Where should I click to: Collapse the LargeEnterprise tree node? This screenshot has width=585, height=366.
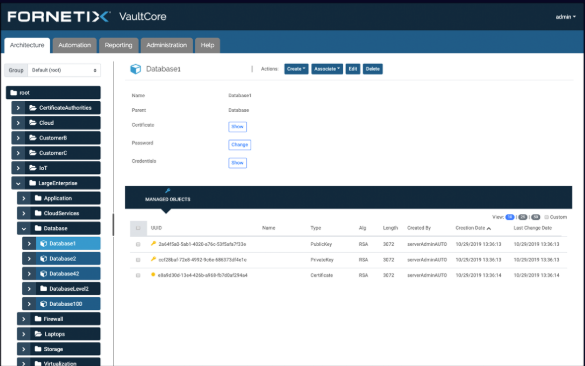pos(18,183)
